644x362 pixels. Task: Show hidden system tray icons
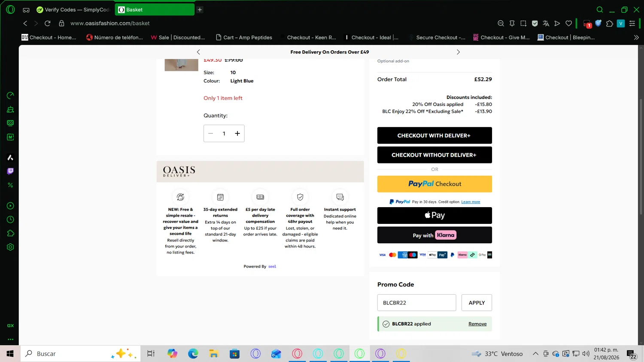click(535, 354)
